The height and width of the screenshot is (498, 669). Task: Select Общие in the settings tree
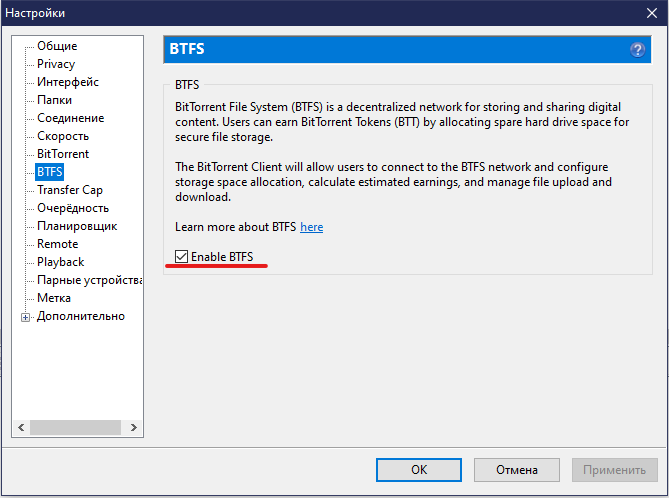[x=57, y=46]
